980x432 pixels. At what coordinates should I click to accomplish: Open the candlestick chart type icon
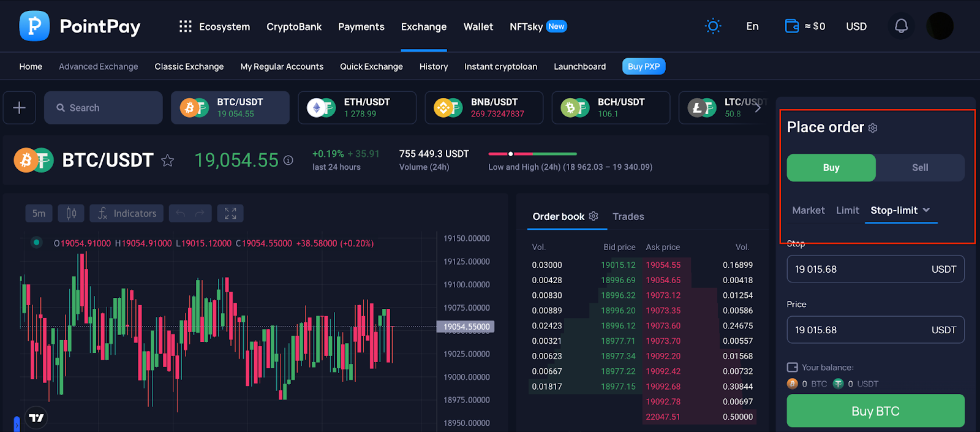71,213
